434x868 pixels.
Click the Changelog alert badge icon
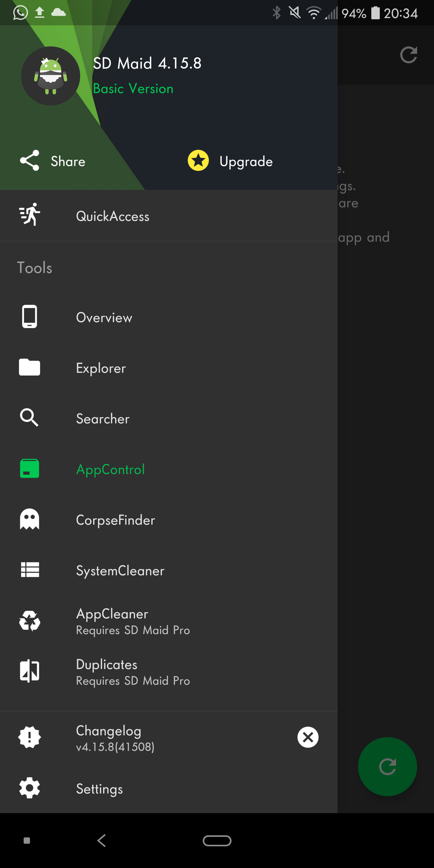(x=30, y=737)
